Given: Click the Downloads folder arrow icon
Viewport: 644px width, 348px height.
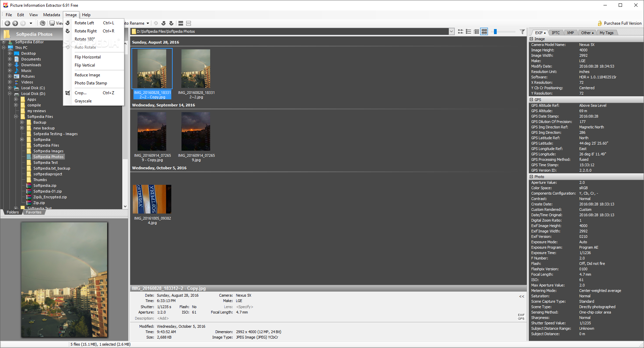Looking at the screenshot, I should pos(16,65).
